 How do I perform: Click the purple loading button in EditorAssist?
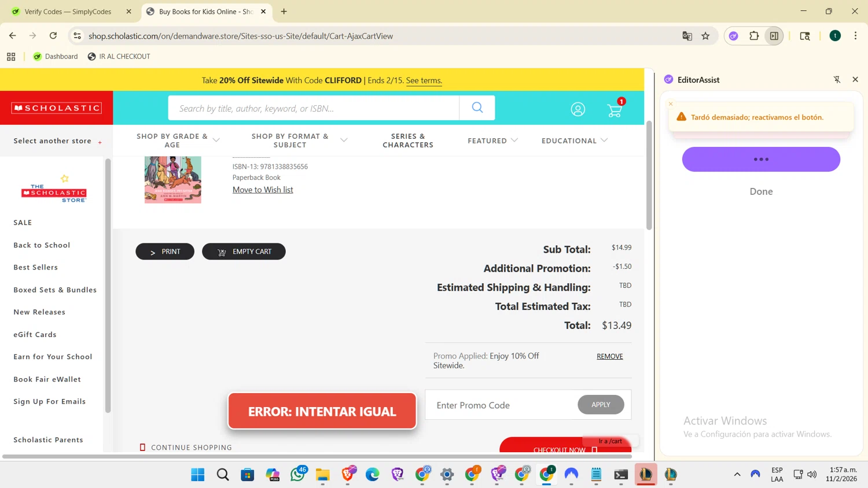[x=761, y=159]
